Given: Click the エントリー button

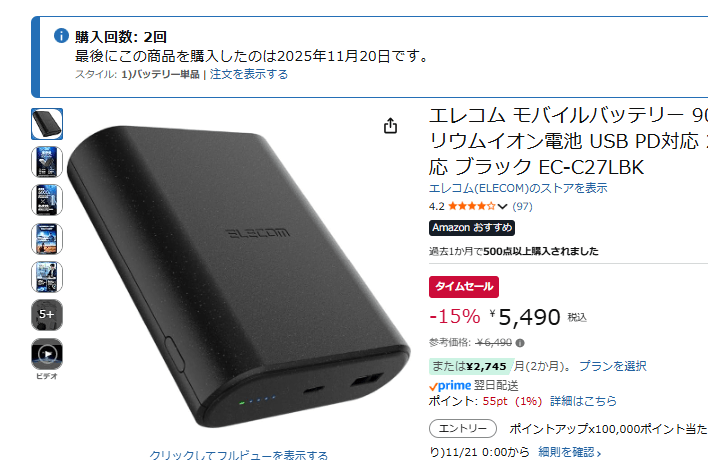Looking at the screenshot, I should click(x=463, y=428).
